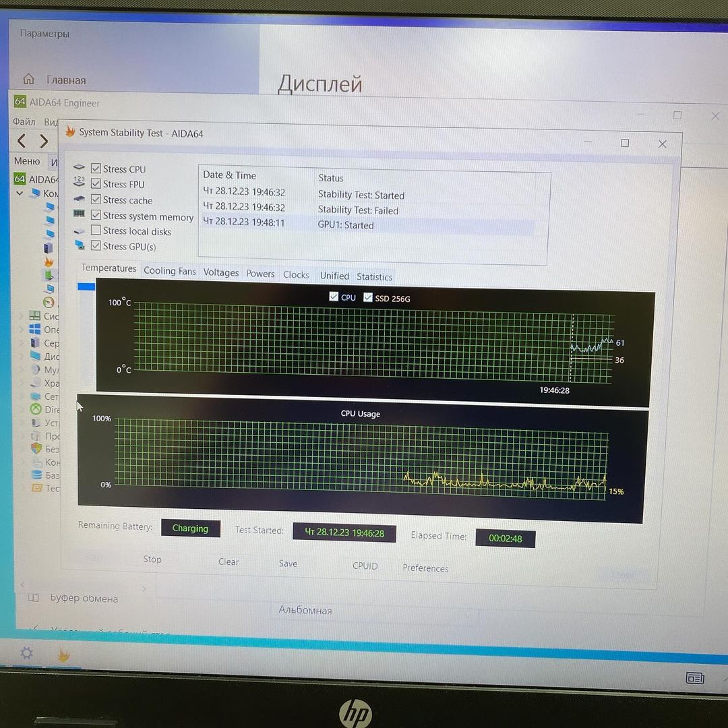This screenshot has height=728, width=728.
Task: Switch to the Unified tab
Action: tap(334, 276)
